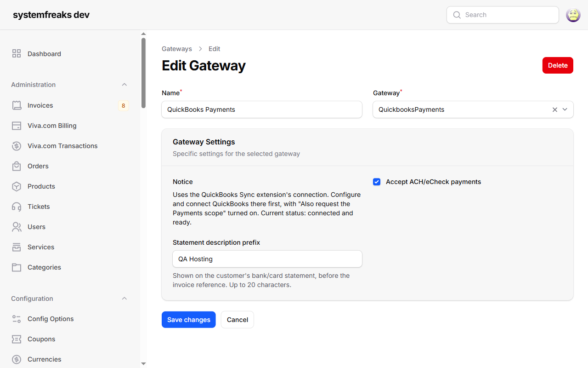Click the sidebar scroll down arrow

[x=143, y=364]
